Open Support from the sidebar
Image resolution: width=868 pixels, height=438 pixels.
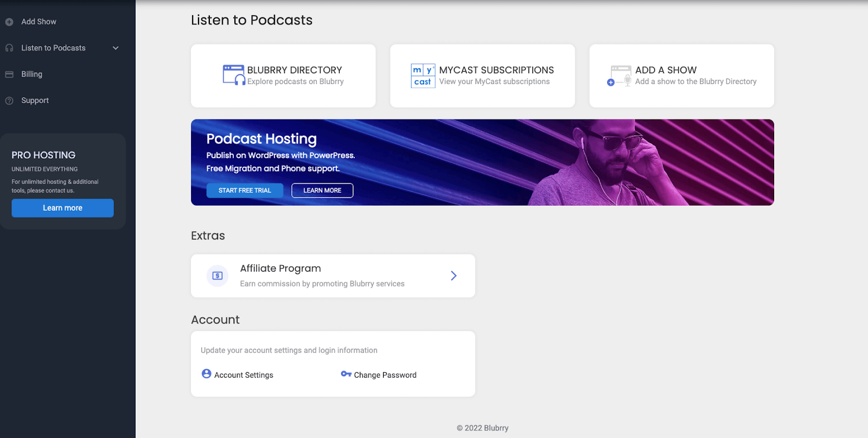35,100
